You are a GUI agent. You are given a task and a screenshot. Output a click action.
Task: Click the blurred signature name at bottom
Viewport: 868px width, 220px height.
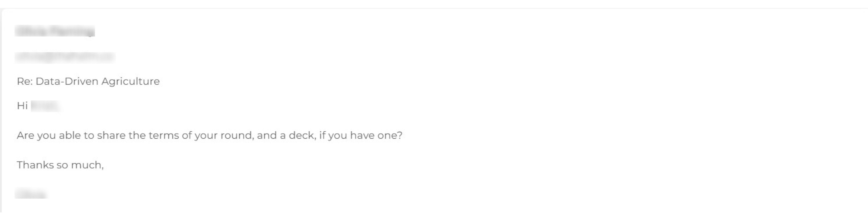click(x=31, y=194)
